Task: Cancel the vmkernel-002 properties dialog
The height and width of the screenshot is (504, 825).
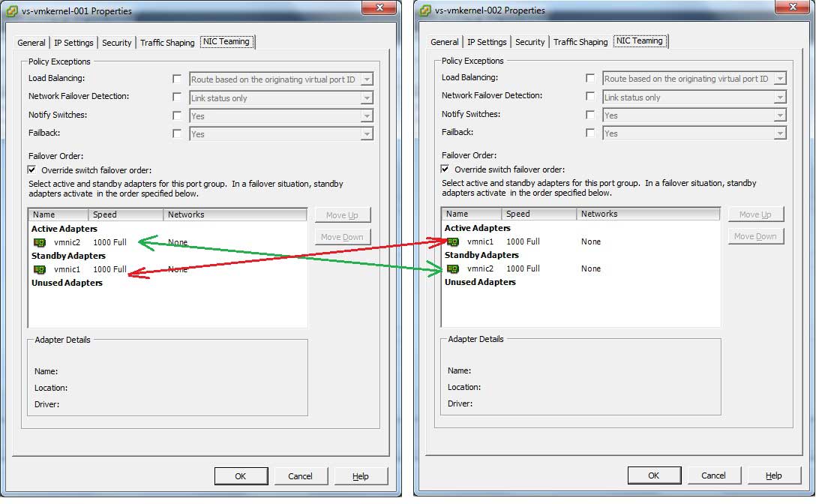Action: (x=713, y=475)
